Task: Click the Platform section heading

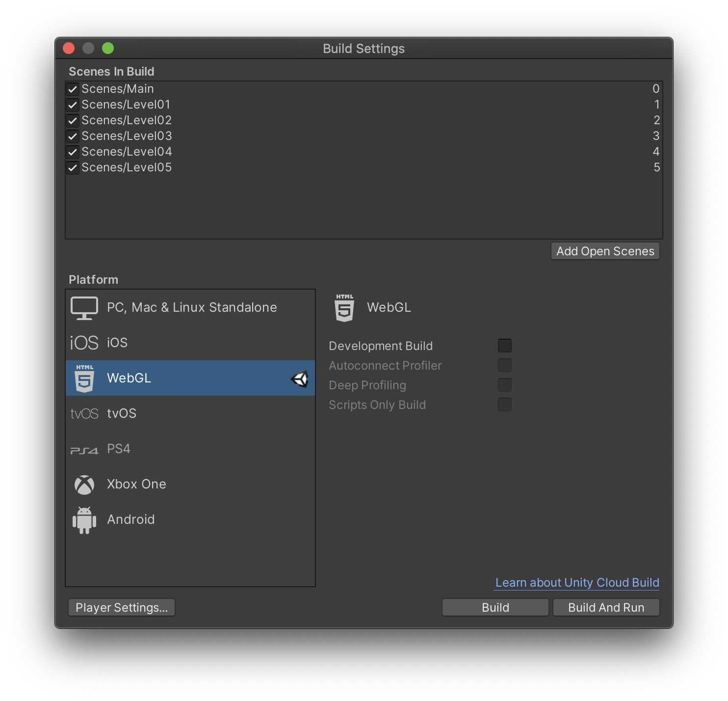Action: [93, 280]
